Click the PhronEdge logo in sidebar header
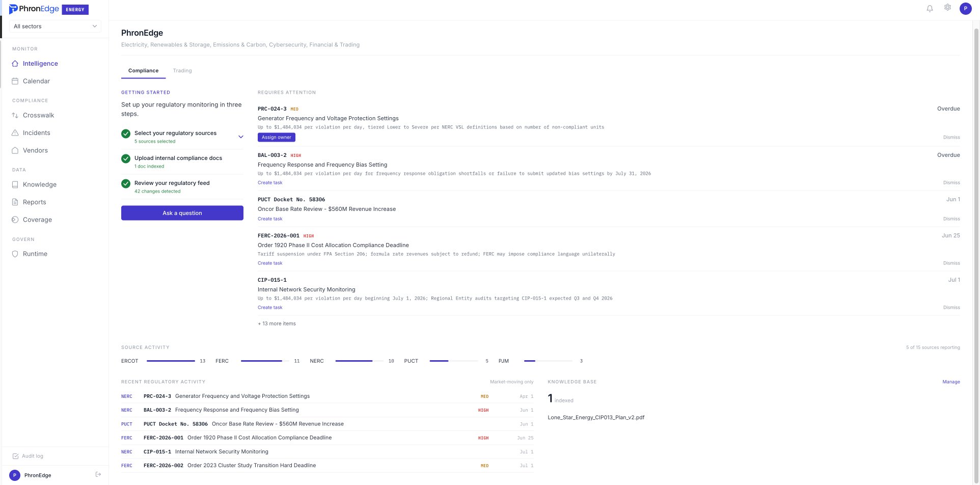Screen dimensions: 980x485 (34, 9)
